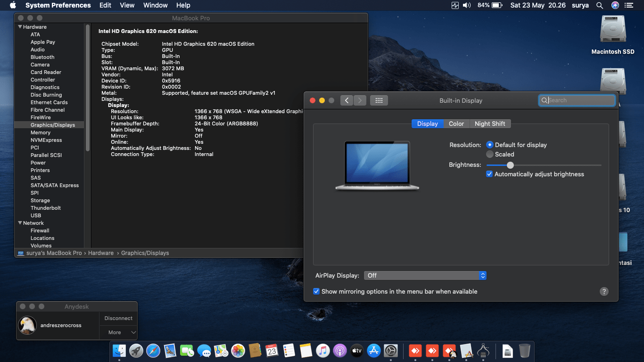Uncheck Show mirroring options in menu bar

[x=316, y=292]
